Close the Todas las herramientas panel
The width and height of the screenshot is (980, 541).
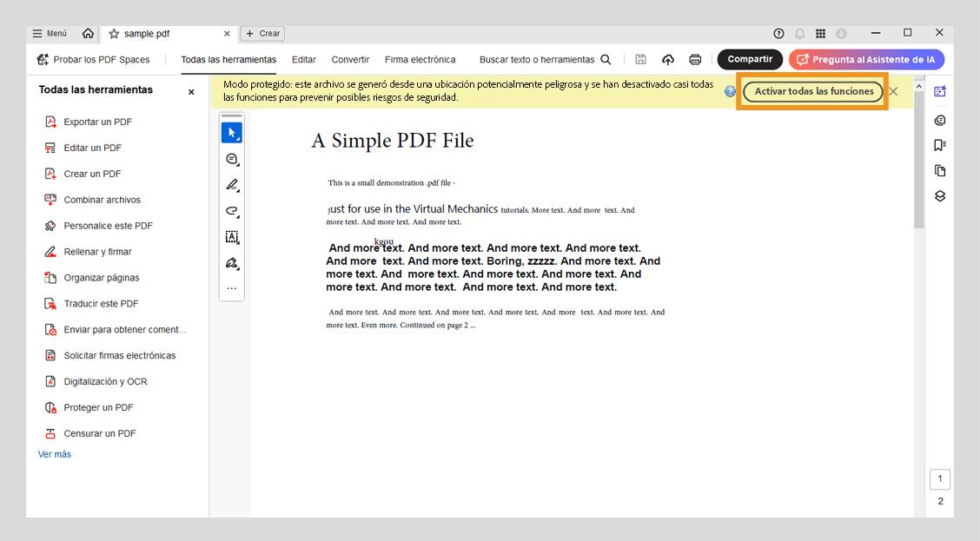pyautogui.click(x=191, y=92)
